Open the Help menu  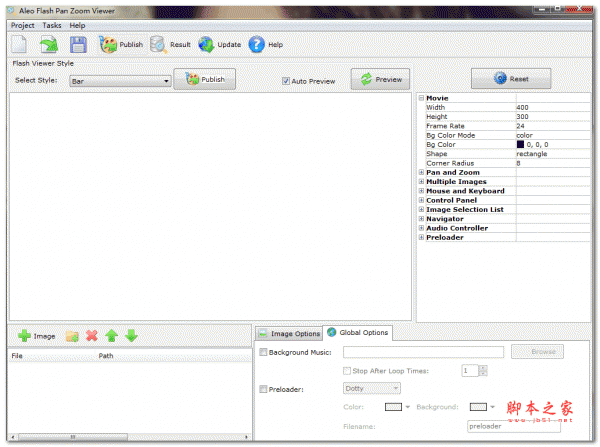[x=77, y=25]
